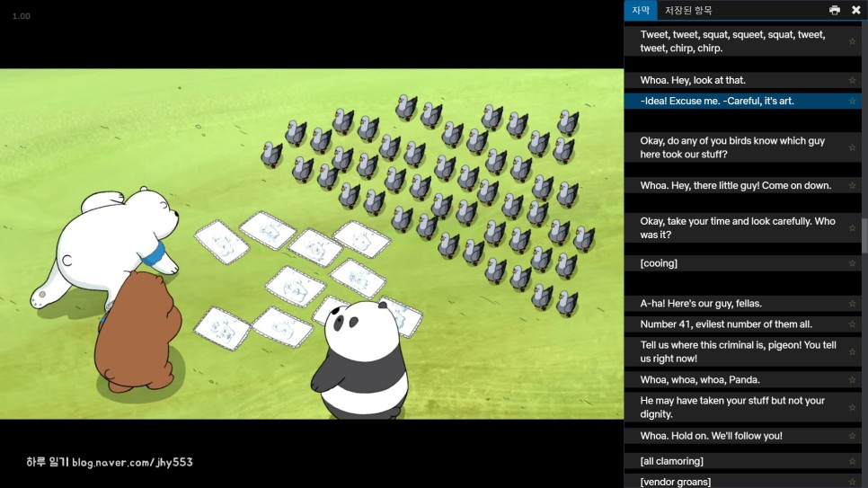Jump to 'Okay, do any of you birds know' line

(742, 147)
